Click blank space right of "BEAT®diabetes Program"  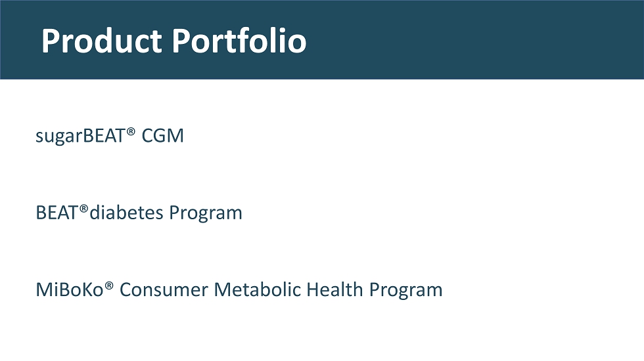427,213
